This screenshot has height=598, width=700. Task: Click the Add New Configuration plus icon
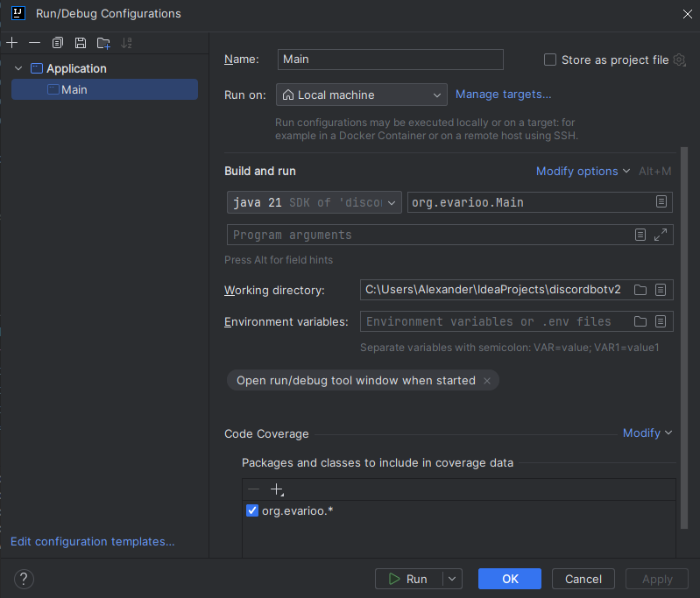[x=11, y=43]
